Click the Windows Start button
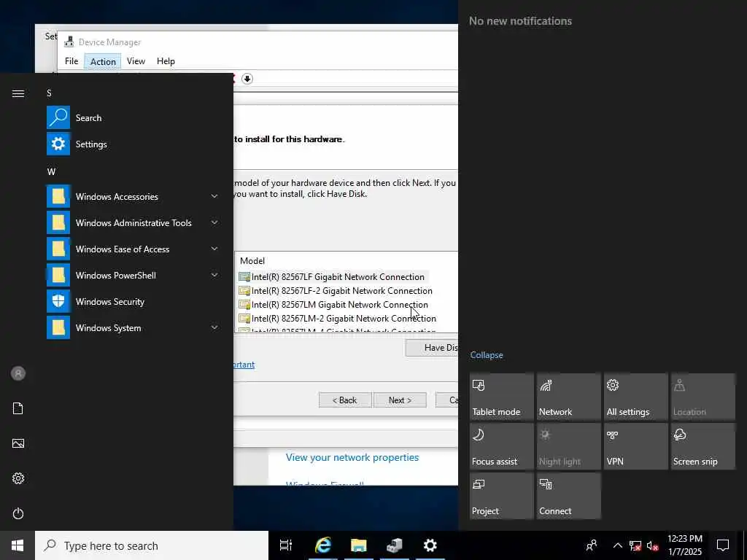The width and height of the screenshot is (747, 560). click(x=18, y=545)
